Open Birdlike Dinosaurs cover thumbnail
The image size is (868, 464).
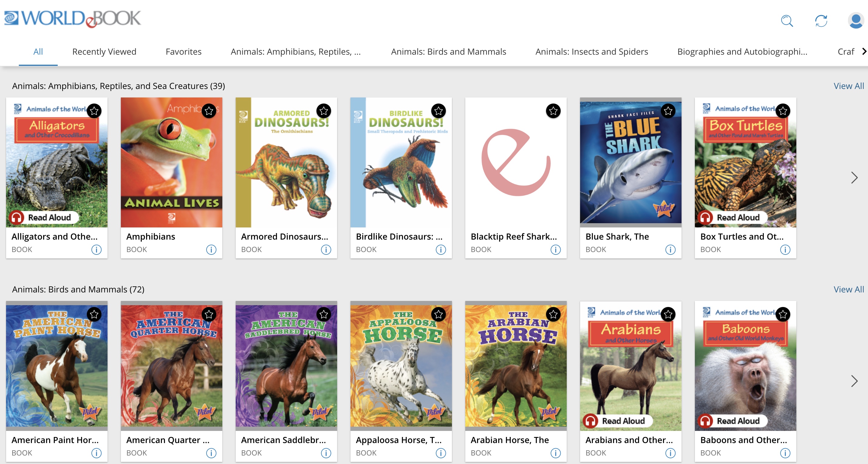[401, 162]
